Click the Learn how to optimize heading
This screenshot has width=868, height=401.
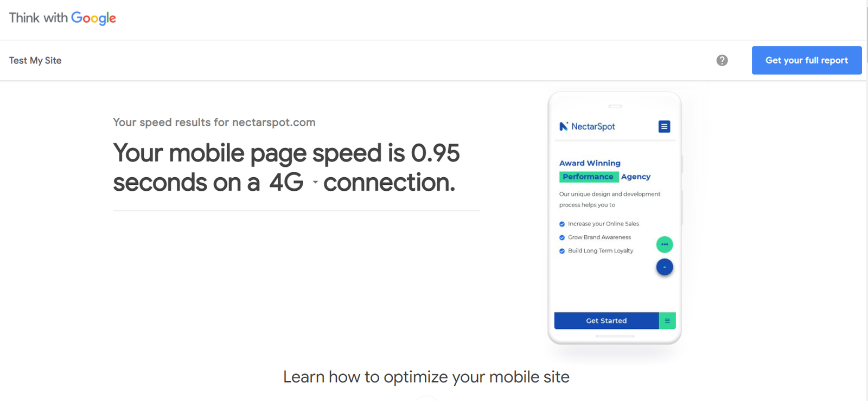[x=426, y=377]
